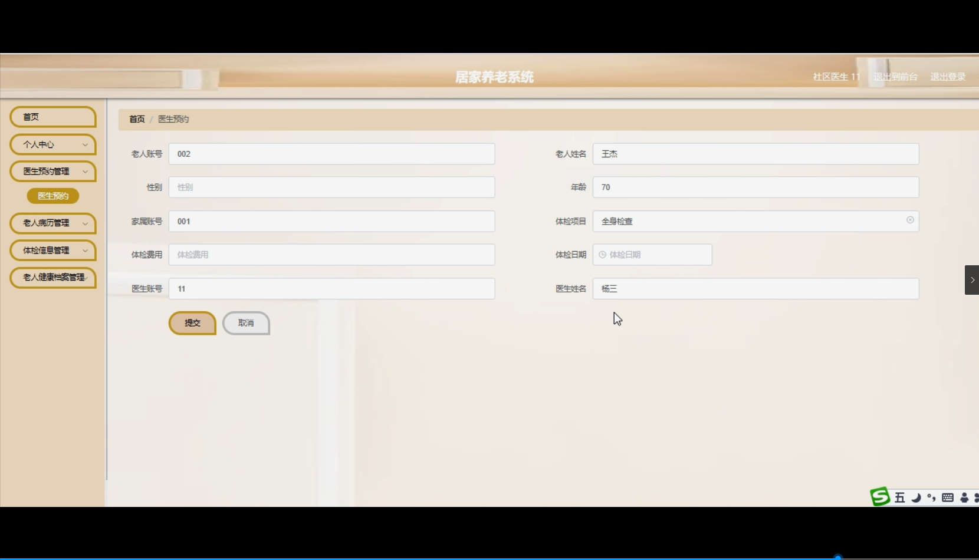Focus the 老人账号 input field
The width and height of the screenshot is (979, 560).
pyautogui.click(x=331, y=154)
